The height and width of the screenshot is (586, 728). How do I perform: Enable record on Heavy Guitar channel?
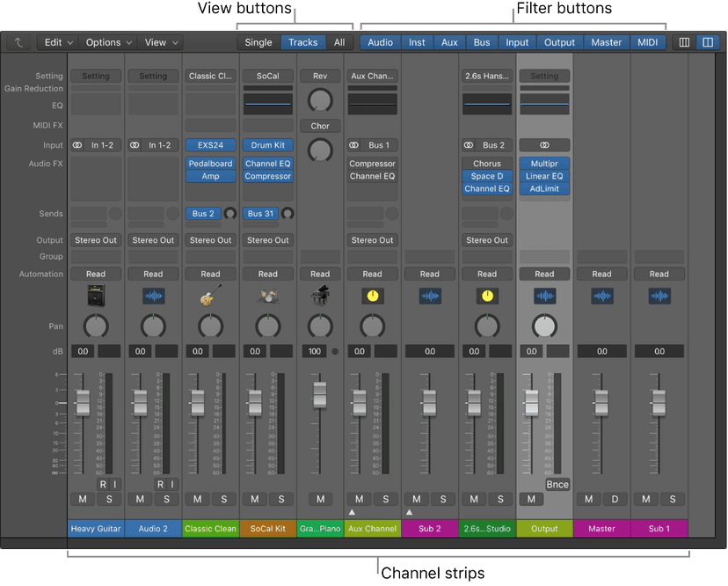[x=103, y=484]
